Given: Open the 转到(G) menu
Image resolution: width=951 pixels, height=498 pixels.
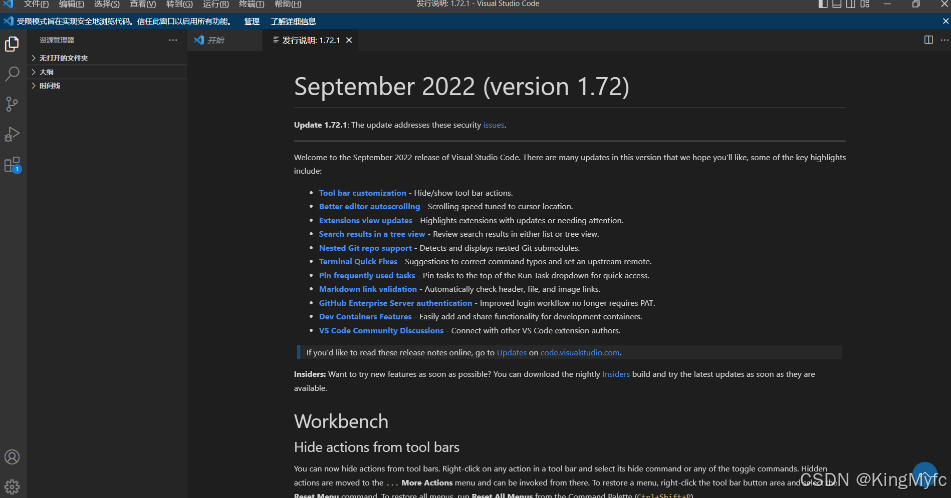Looking at the screenshot, I should tap(179, 4).
